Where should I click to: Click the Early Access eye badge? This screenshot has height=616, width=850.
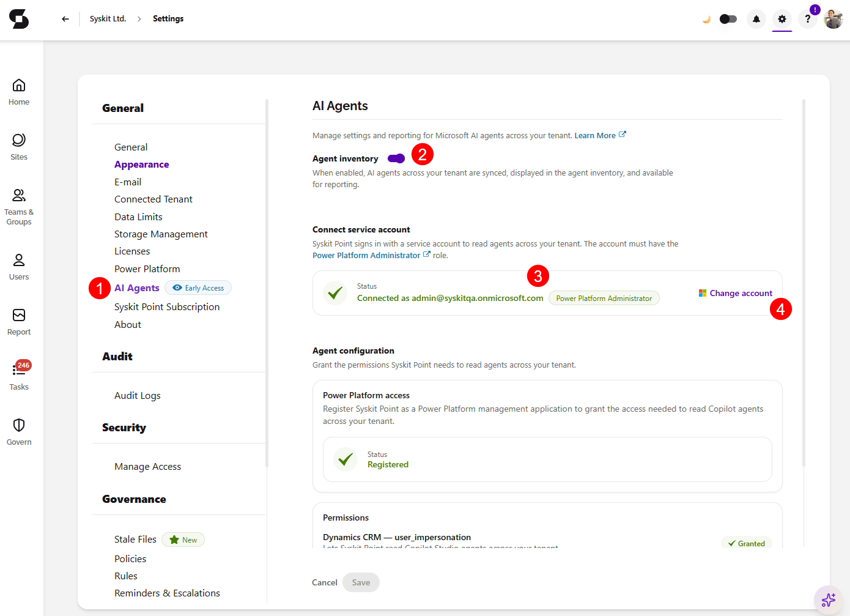[x=198, y=288]
